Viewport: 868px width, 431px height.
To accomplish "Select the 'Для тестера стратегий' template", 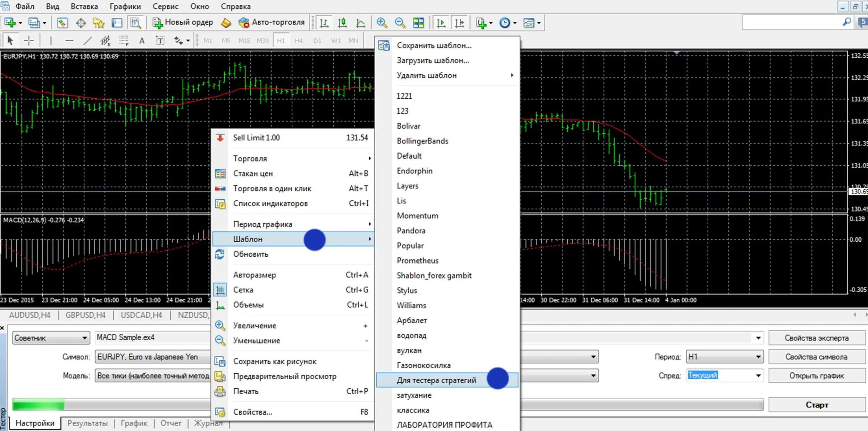I will (x=436, y=380).
